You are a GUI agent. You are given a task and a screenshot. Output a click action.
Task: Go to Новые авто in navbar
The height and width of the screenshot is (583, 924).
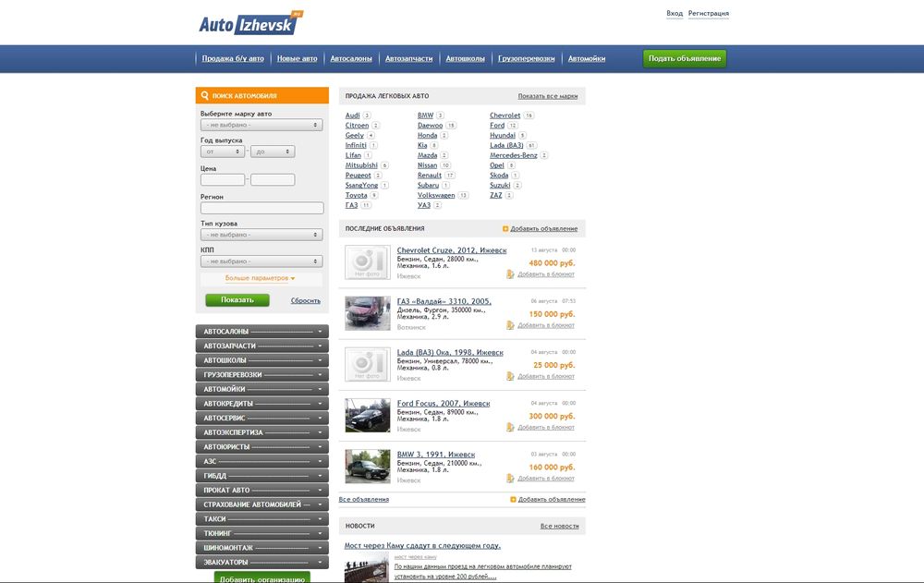click(297, 58)
